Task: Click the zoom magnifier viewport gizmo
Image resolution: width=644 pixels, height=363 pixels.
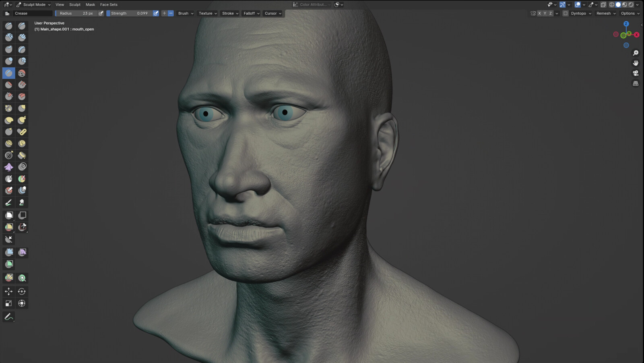Action: (636, 53)
